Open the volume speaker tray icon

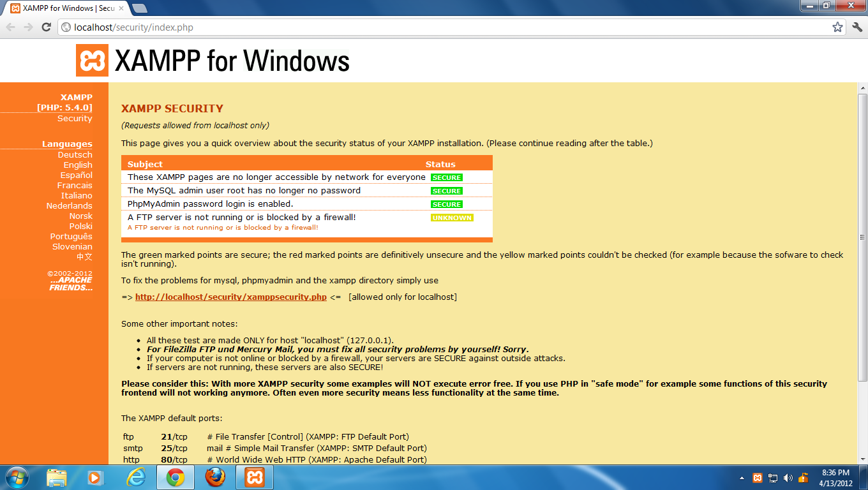click(788, 478)
